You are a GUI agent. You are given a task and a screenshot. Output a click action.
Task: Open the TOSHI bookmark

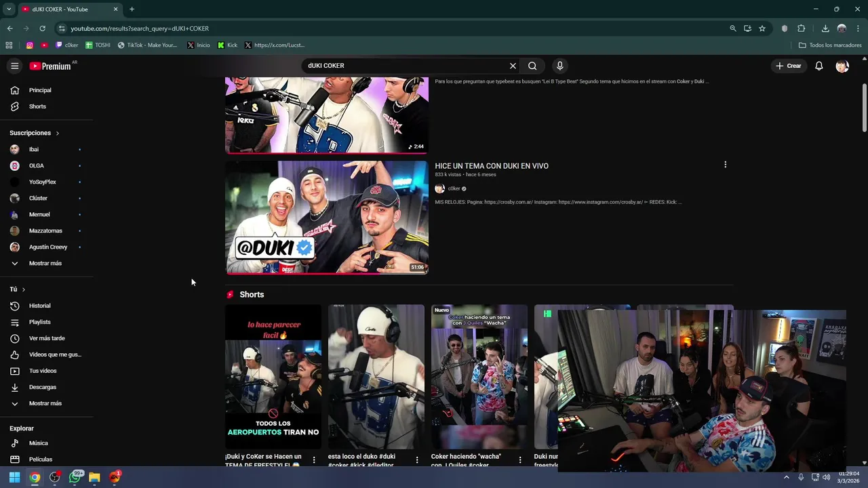[x=98, y=45]
